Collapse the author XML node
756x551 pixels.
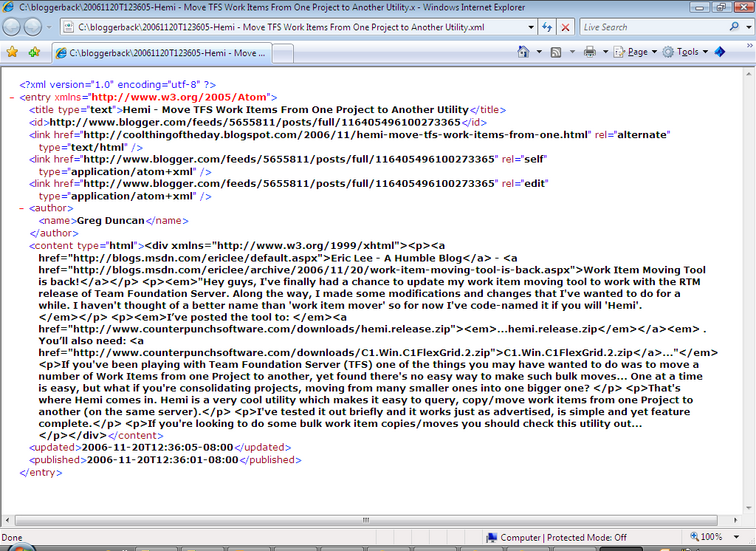[x=21, y=209]
